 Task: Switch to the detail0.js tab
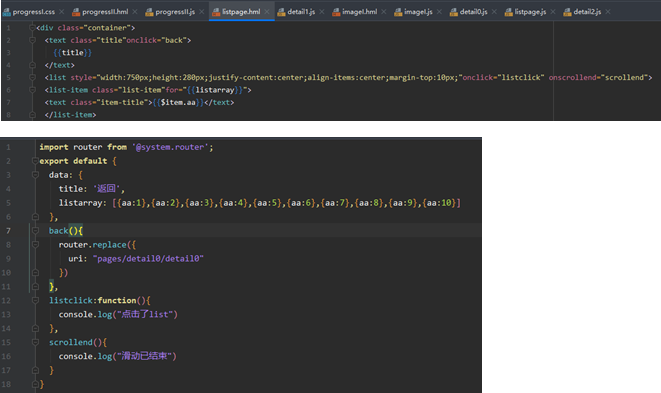(473, 12)
